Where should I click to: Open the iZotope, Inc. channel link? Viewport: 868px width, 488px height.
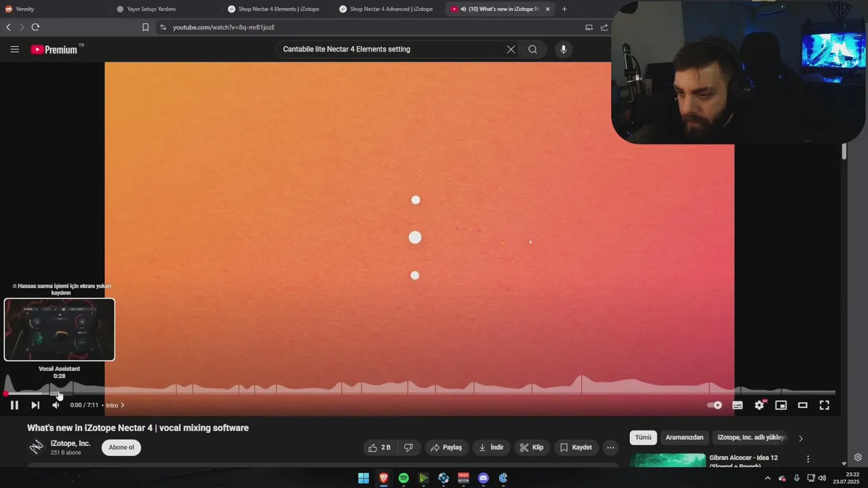[x=71, y=443]
